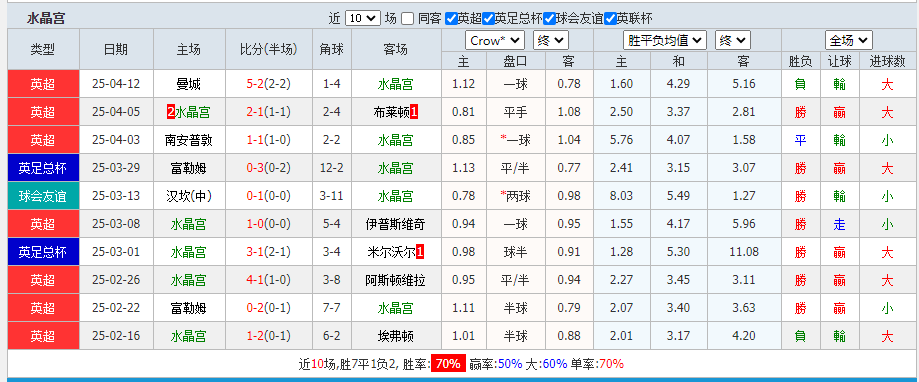Click the red badge 2 before 水晶宫
The width and height of the screenshot is (919, 382).
click(x=171, y=112)
